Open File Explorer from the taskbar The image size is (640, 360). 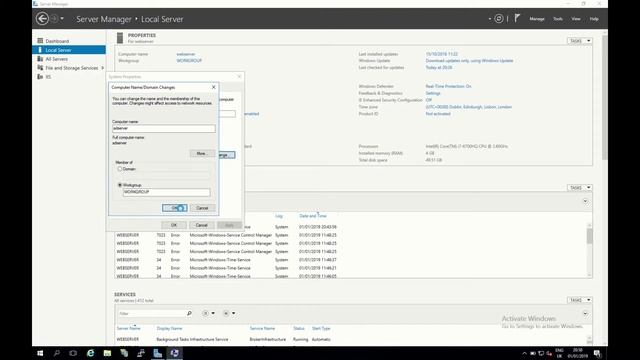(x=107, y=353)
